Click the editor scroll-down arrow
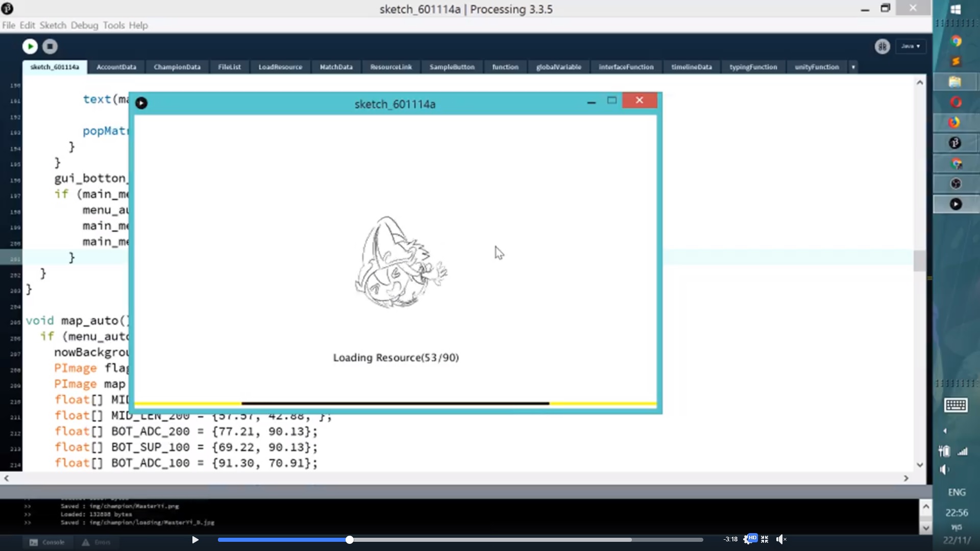This screenshot has width=980, height=551. (920, 465)
